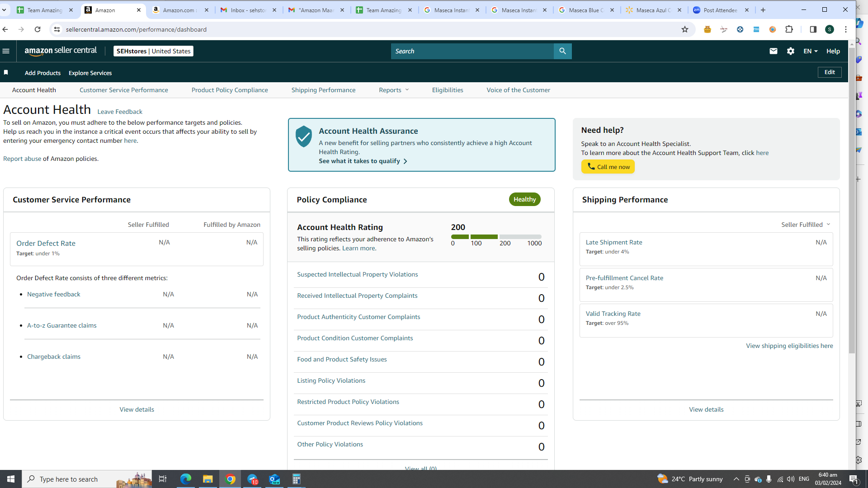Expand See what it takes to qualify
868x488 pixels.
[363, 161]
